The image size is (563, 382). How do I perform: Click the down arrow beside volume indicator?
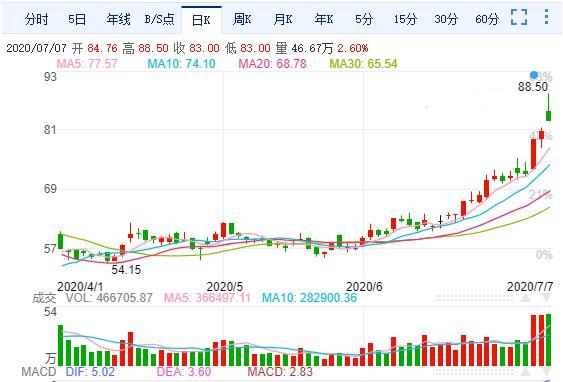click(546, 298)
